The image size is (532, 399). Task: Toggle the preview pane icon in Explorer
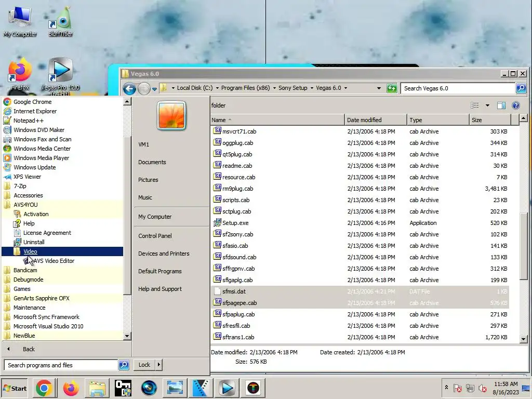pyautogui.click(x=501, y=105)
